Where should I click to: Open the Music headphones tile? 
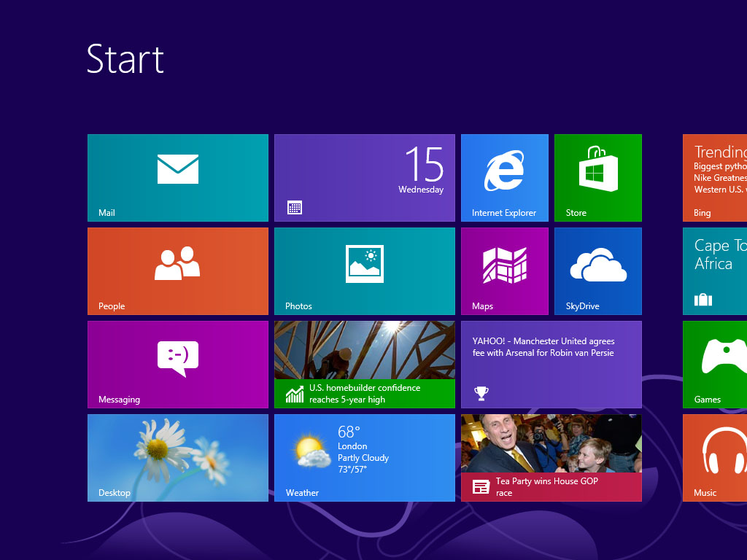(x=715, y=457)
